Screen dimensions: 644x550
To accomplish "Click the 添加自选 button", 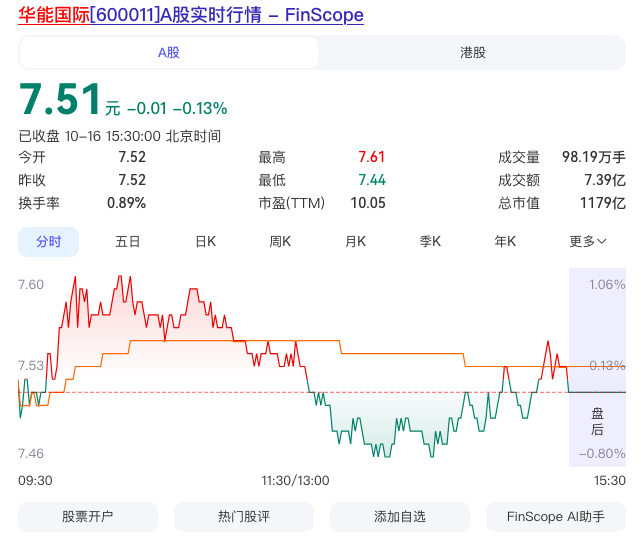I will 400,517.
